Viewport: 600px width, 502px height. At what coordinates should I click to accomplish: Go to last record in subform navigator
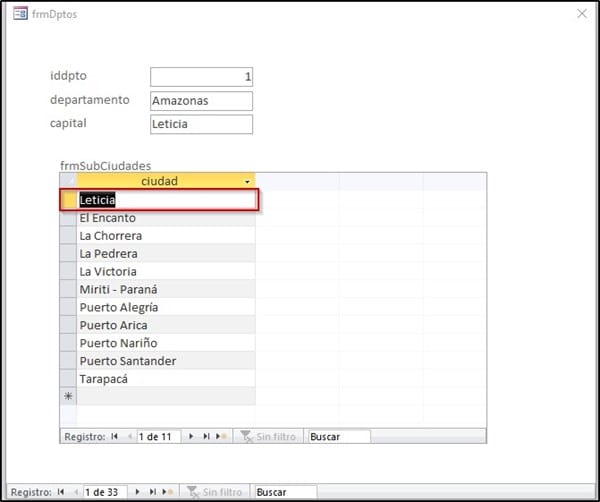click(206, 437)
